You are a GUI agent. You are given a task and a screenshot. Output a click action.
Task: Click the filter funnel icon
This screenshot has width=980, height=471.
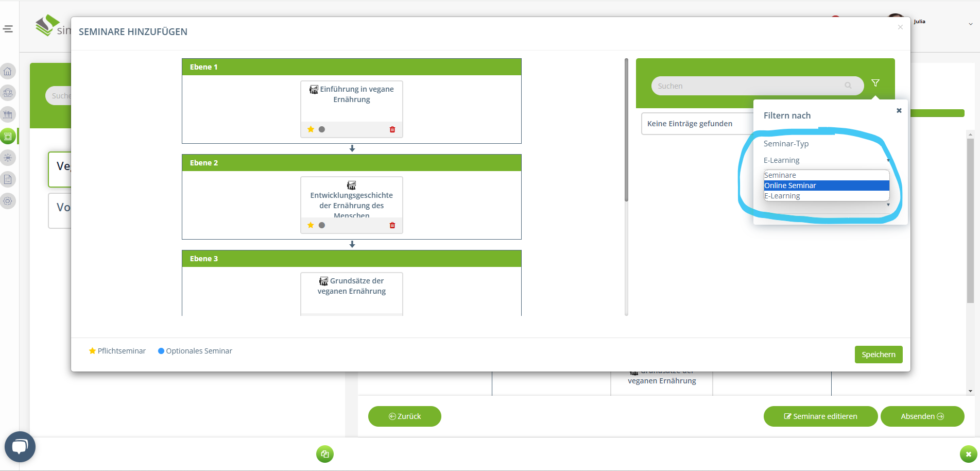(875, 83)
